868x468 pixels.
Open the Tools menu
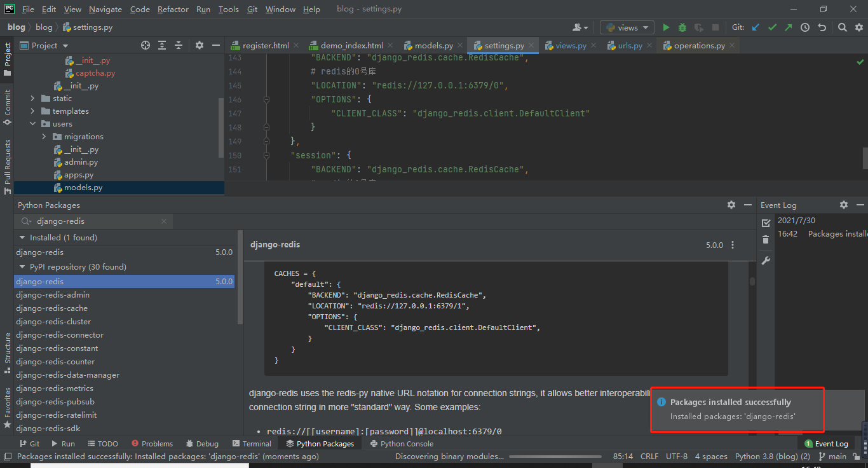point(228,10)
